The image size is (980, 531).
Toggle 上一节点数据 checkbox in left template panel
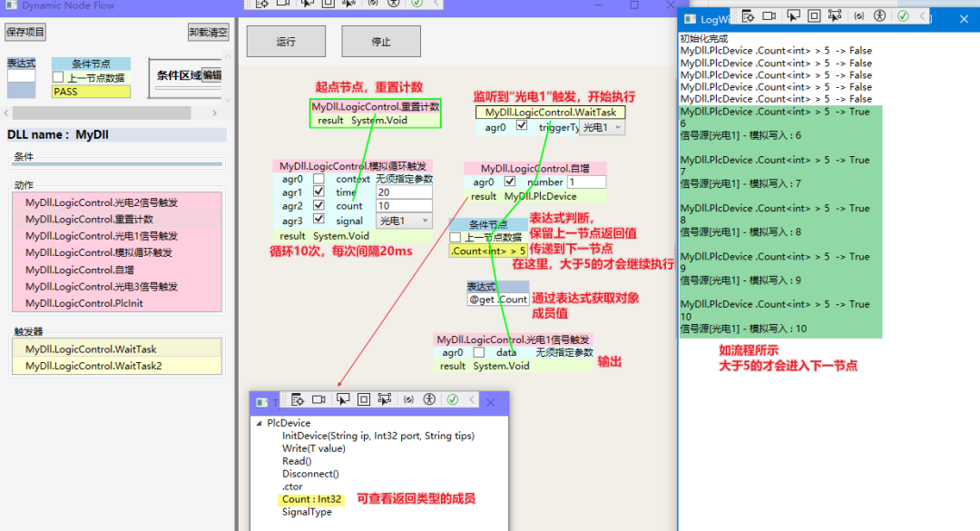tap(58, 77)
